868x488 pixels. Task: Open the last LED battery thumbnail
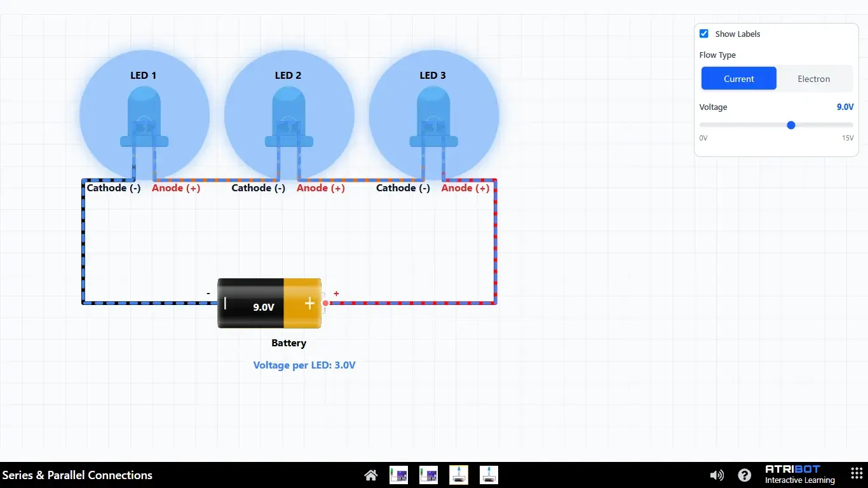(x=489, y=475)
